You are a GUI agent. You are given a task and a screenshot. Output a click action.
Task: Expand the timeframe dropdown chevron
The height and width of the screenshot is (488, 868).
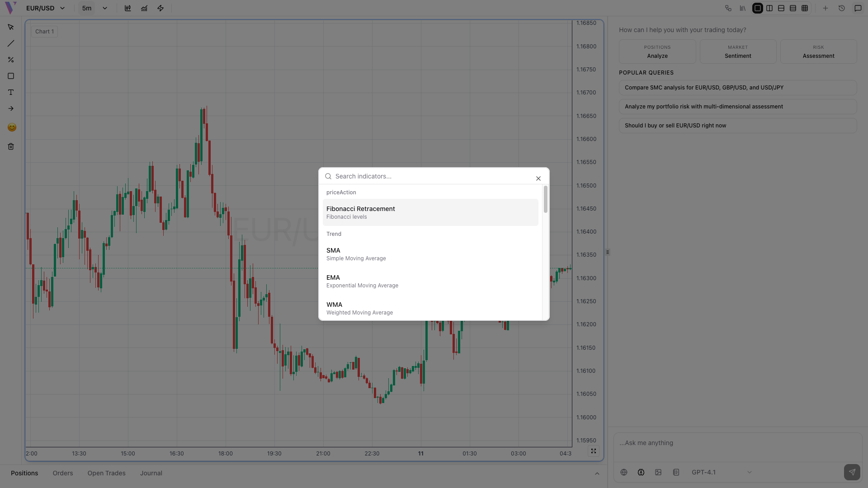105,8
